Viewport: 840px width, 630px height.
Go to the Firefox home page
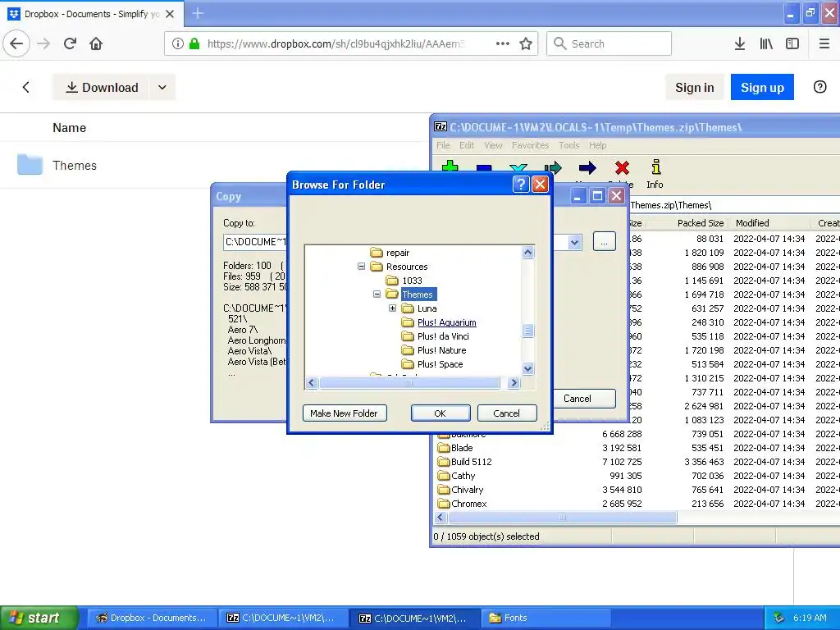click(96, 43)
